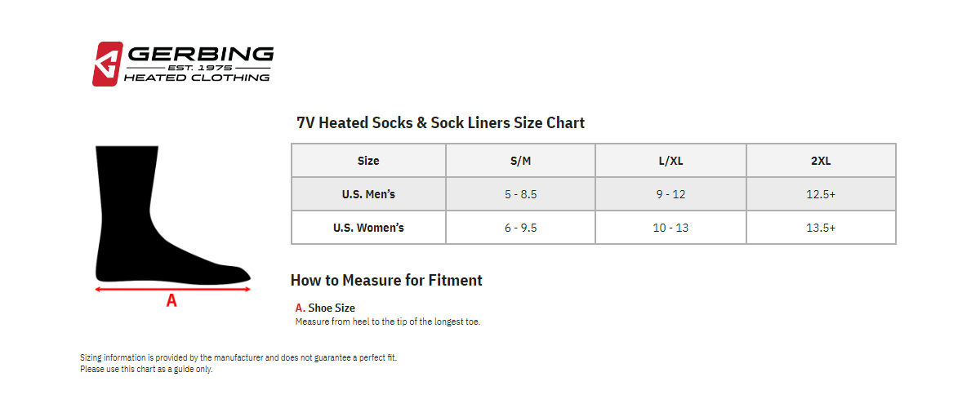
Task: Click the A. Shoe Size label
Action: [325, 308]
